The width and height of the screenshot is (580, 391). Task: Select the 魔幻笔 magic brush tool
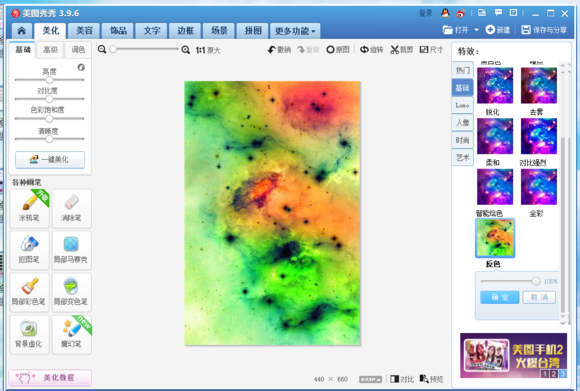click(71, 335)
